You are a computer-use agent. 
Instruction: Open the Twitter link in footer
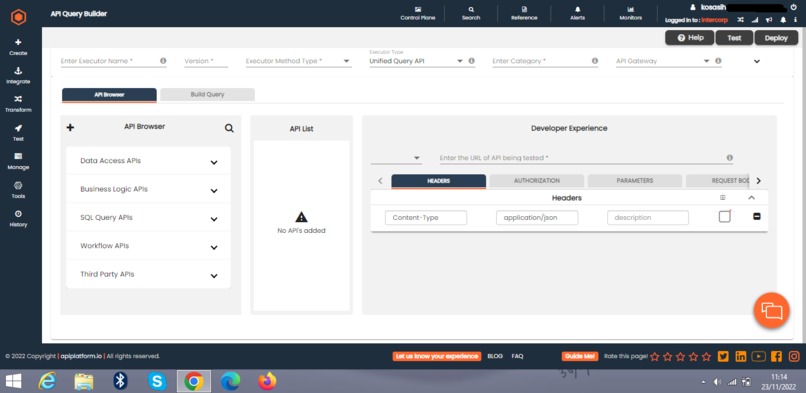[x=723, y=356]
